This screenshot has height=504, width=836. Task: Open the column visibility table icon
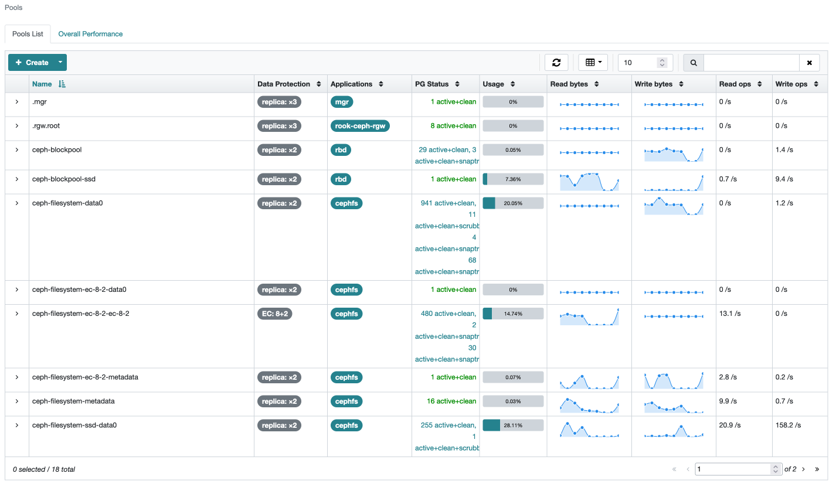tap(593, 63)
